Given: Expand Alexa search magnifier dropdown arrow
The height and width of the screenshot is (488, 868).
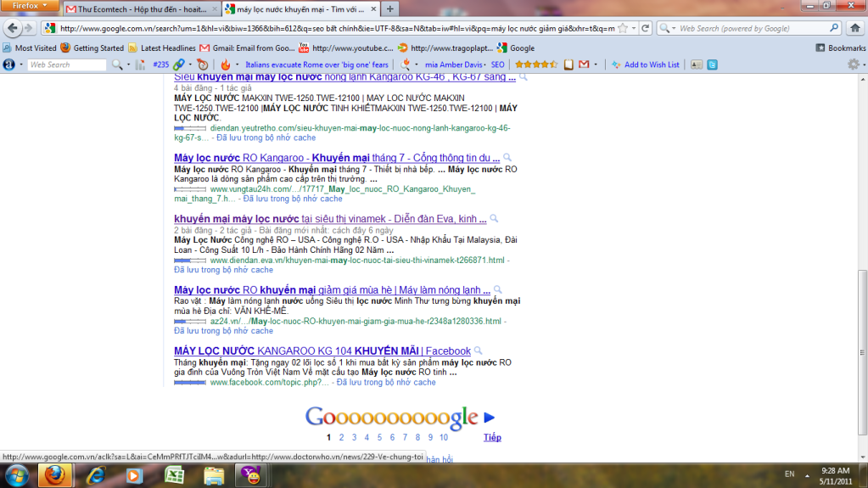Looking at the screenshot, I should pyautogui.click(x=128, y=65).
